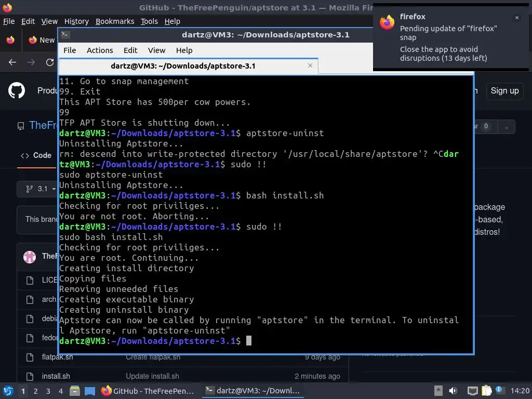Screen dimensions: 532x399
Task: Switch to workspace 3
Action: 48,391
